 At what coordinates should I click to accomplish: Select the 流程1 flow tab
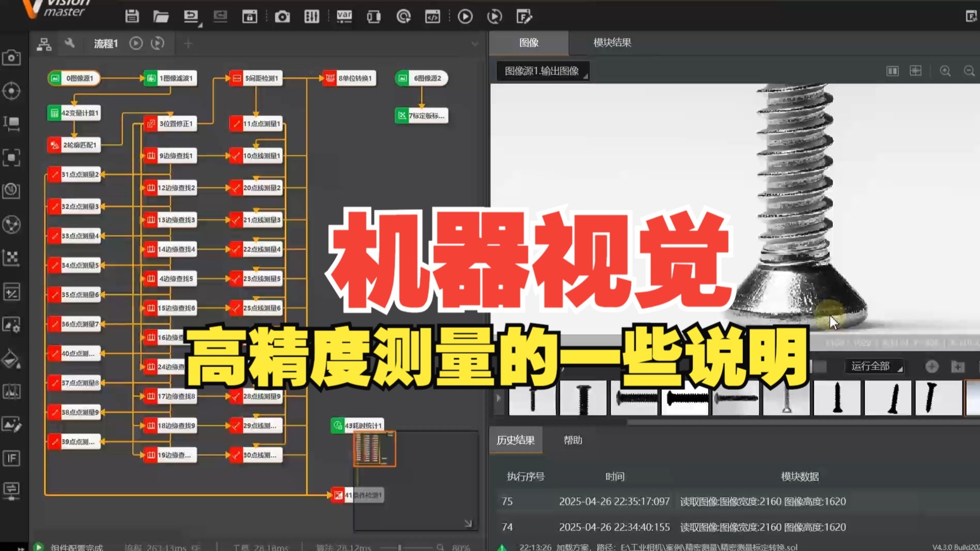(x=106, y=44)
